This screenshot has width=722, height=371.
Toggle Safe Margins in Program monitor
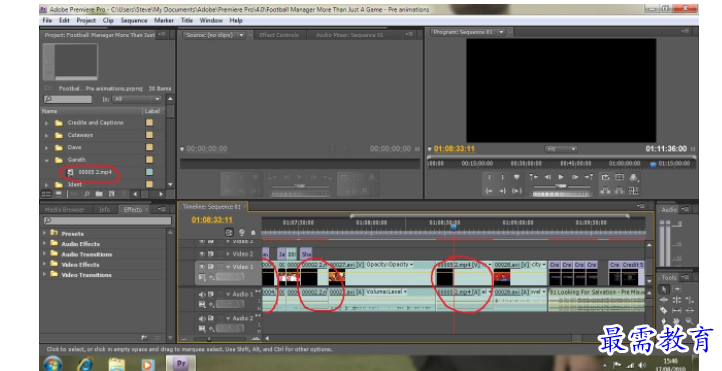click(x=619, y=177)
